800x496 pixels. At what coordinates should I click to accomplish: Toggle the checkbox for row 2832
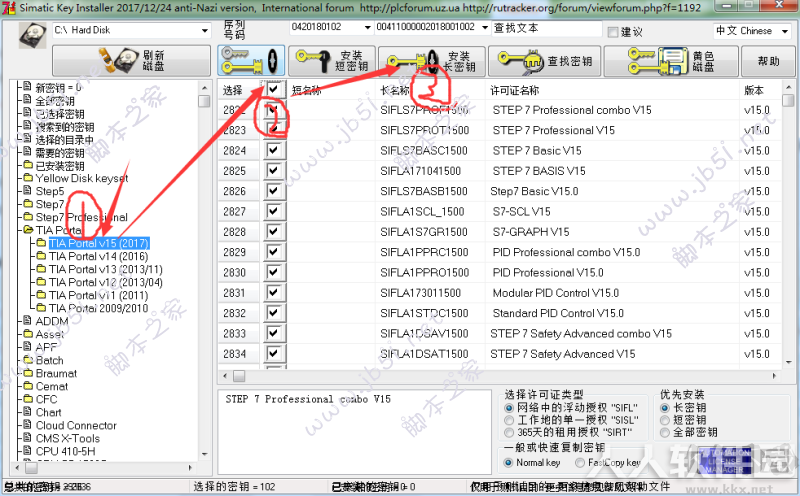[x=273, y=313]
